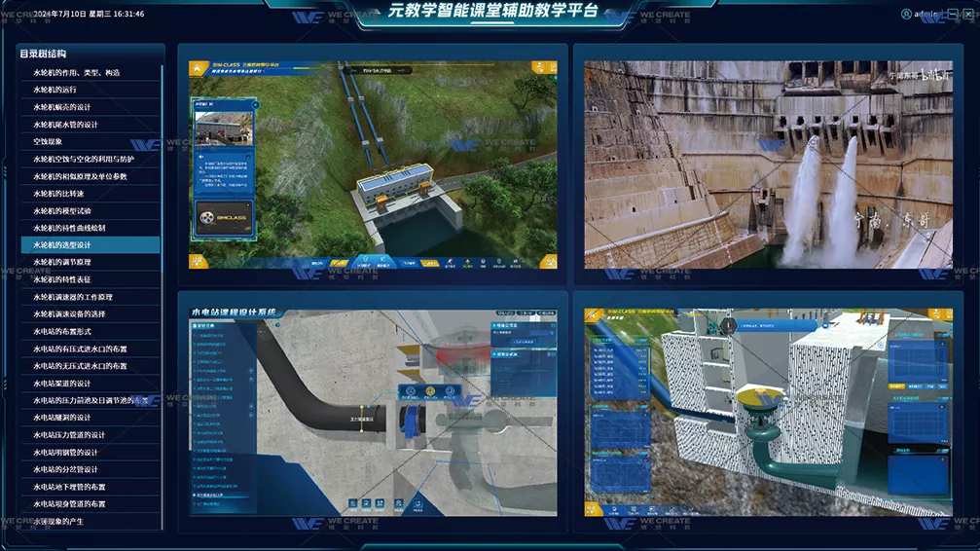
Task: Close the station info panel via round button
Action: tap(255, 104)
